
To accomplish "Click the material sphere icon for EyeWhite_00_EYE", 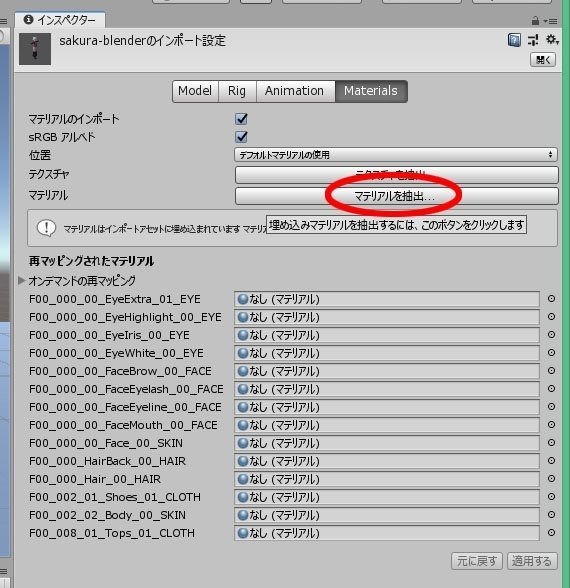I will 243,353.
